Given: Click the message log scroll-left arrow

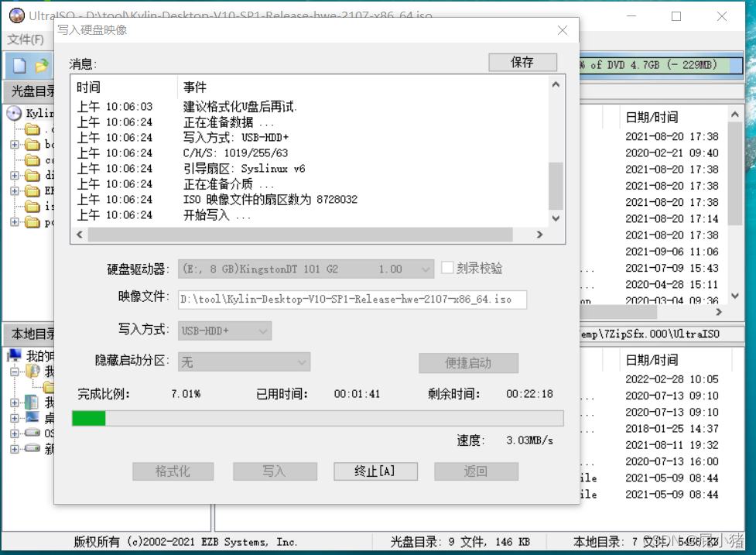Looking at the screenshot, I should point(80,235).
